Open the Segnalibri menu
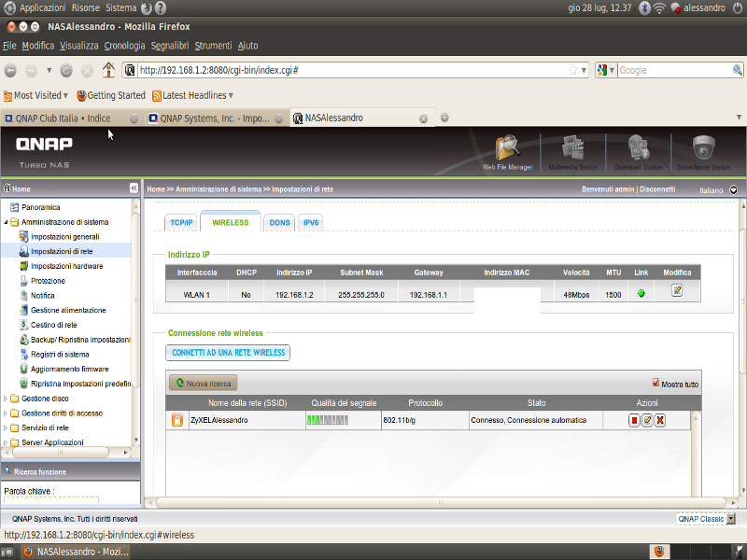The height and width of the screenshot is (560, 747). click(169, 45)
